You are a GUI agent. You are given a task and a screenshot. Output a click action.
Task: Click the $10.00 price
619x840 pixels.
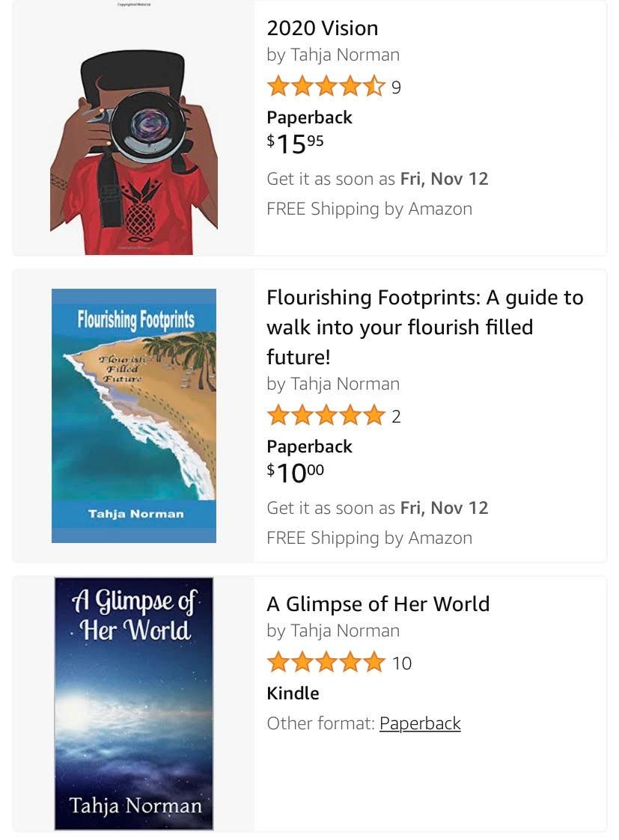pos(296,473)
